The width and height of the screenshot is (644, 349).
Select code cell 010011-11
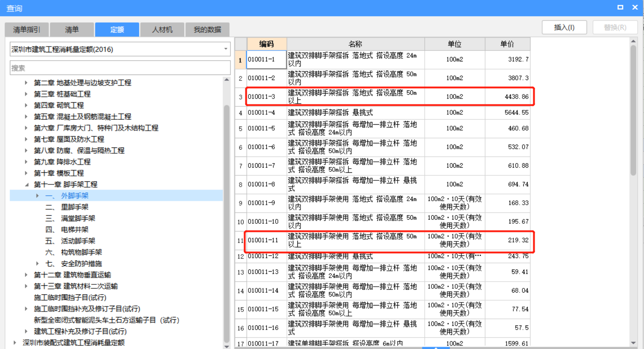tap(267, 240)
